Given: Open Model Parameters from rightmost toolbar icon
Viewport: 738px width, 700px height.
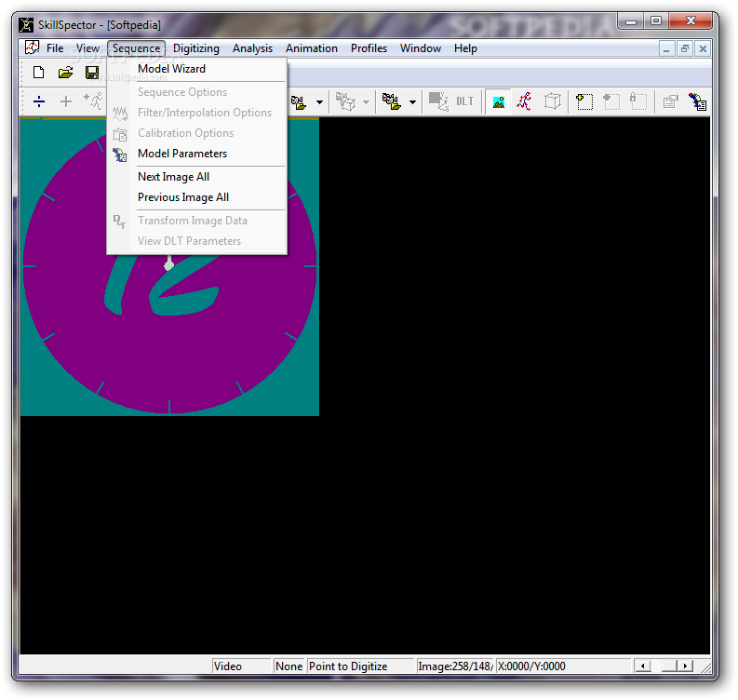Looking at the screenshot, I should pos(697,101).
